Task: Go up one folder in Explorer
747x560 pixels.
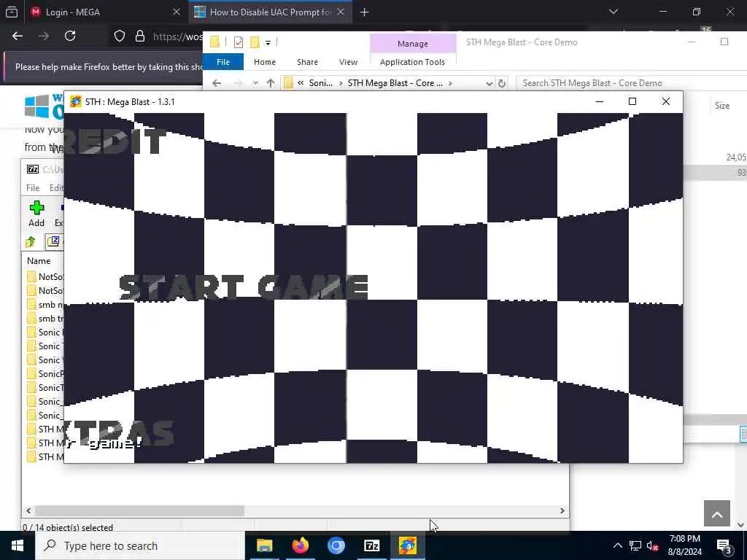Action: click(x=271, y=83)
